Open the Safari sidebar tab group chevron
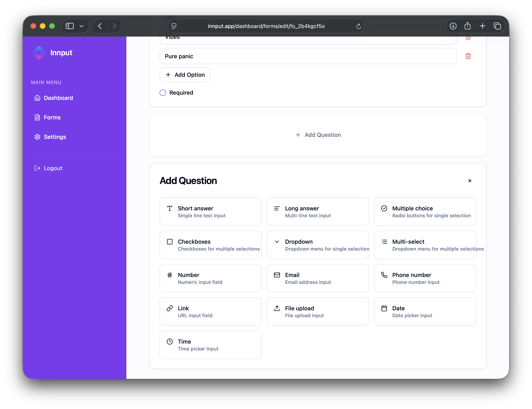Viewport: 532px width, 409px height. [x=81, y=26]
